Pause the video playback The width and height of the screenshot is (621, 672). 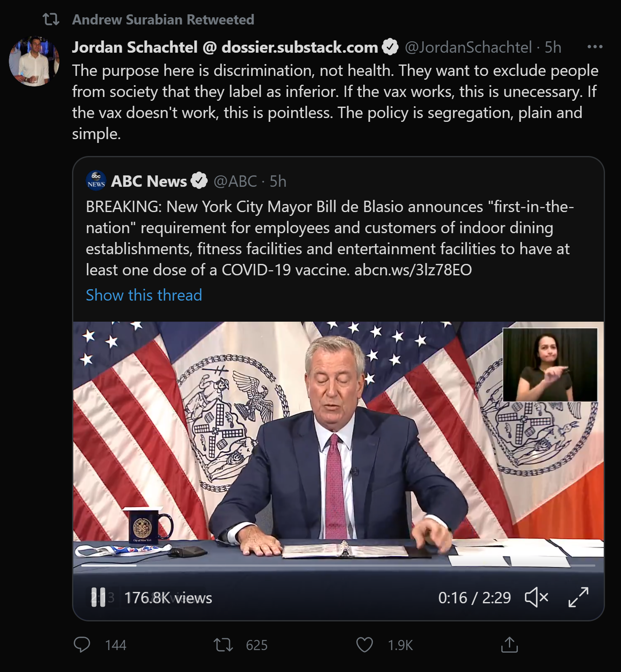(98, 597)
